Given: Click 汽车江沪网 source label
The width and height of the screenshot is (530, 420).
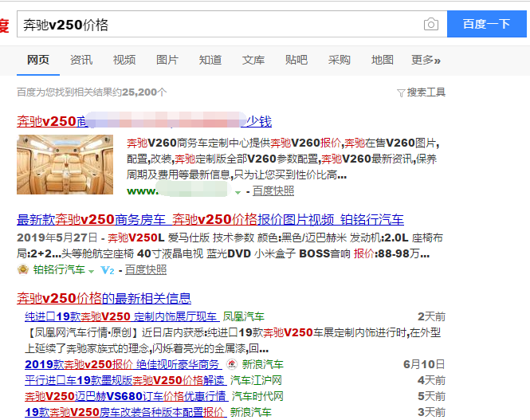Looking at the screenshot, I should click(x=256, y=380).
